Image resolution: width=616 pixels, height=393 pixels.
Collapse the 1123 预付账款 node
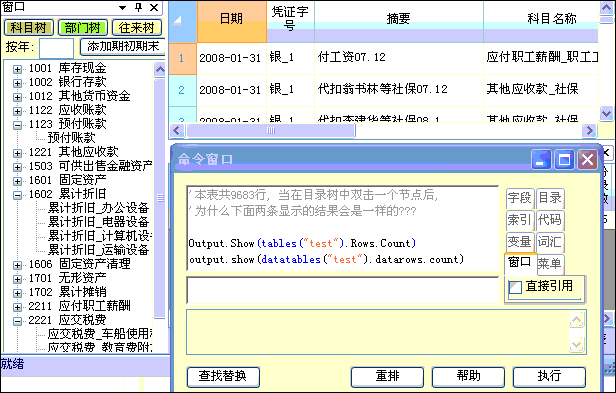[x=17, y=125]
